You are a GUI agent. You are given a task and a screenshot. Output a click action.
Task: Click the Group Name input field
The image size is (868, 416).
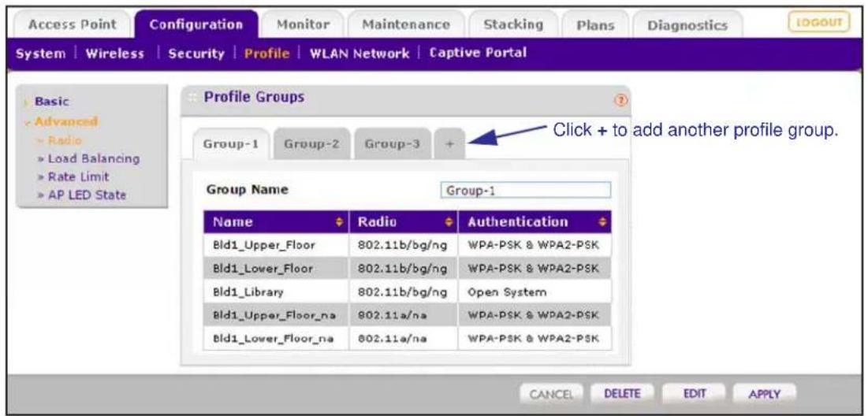click(x=526, y=191)
